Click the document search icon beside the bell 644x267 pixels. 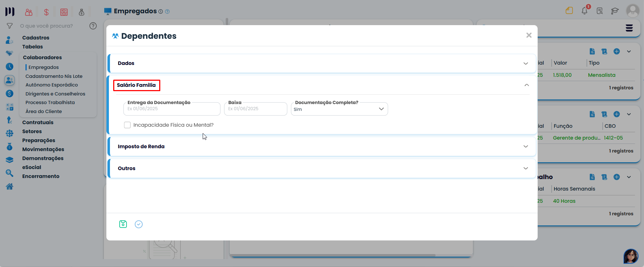pos(600,11)
